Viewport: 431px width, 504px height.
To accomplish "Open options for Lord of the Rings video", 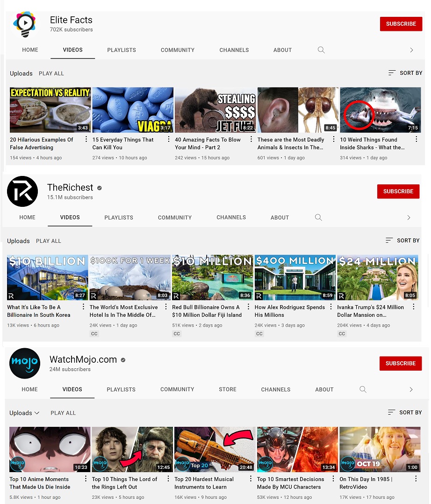I will (168, 479).
